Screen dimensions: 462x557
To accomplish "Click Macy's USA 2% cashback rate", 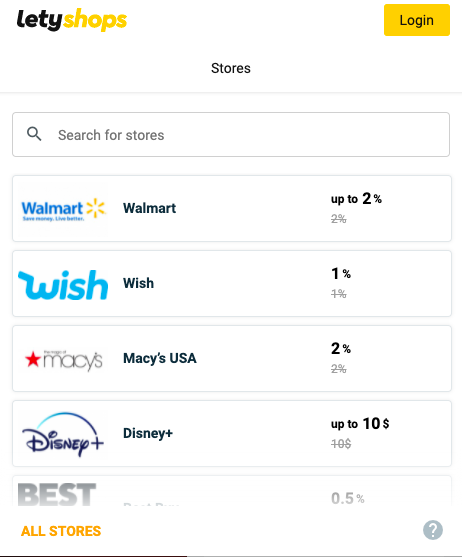I will point(341,348).
